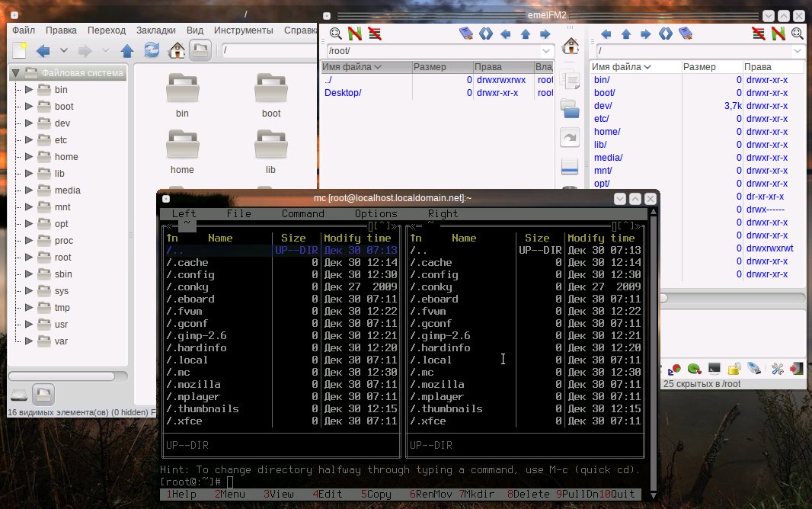Collapse Файловая система tree root
812x509 pixels.
[x=15, y=73]
